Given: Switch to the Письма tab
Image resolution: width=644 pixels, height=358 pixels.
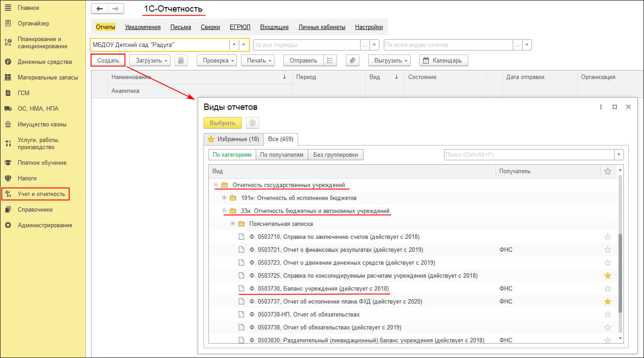Looking at the screenshot, I should point(181,27).
